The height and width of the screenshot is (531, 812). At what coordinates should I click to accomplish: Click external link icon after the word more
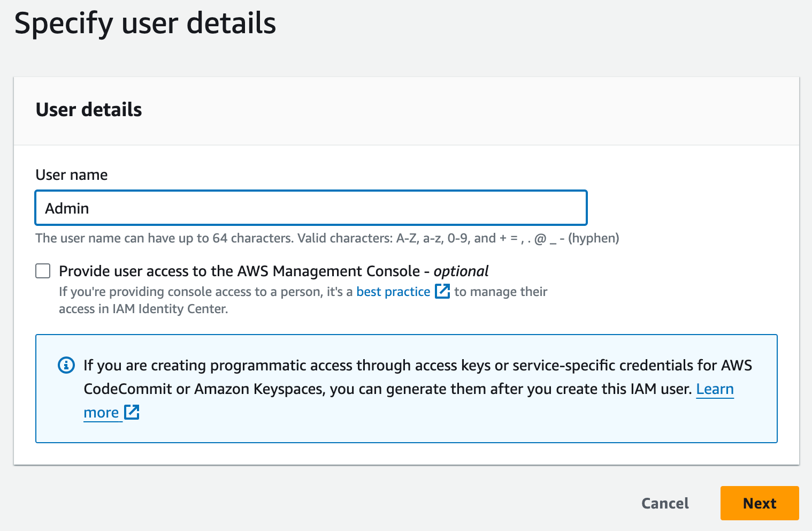click(132, 412)
